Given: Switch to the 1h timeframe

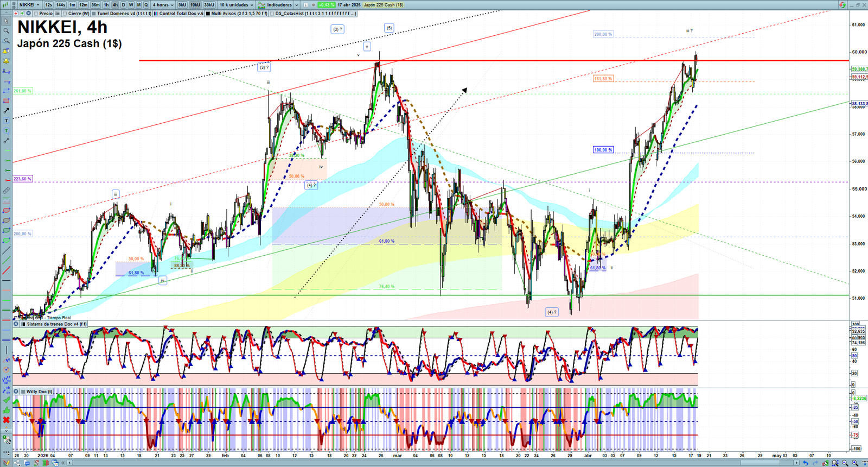Looking at the screenshot, I should click(106, 5).
